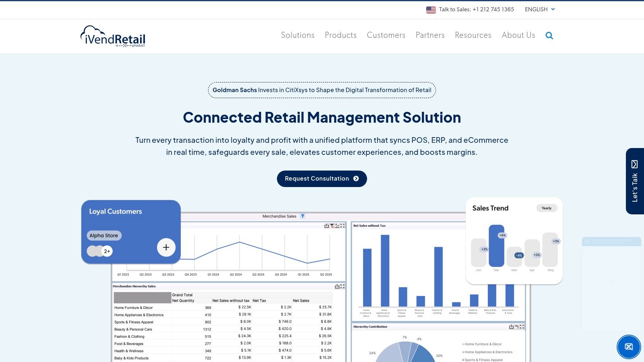644x362 pixels.
Task: Click the Beauty & Personal Care table row
Action: 223,329
